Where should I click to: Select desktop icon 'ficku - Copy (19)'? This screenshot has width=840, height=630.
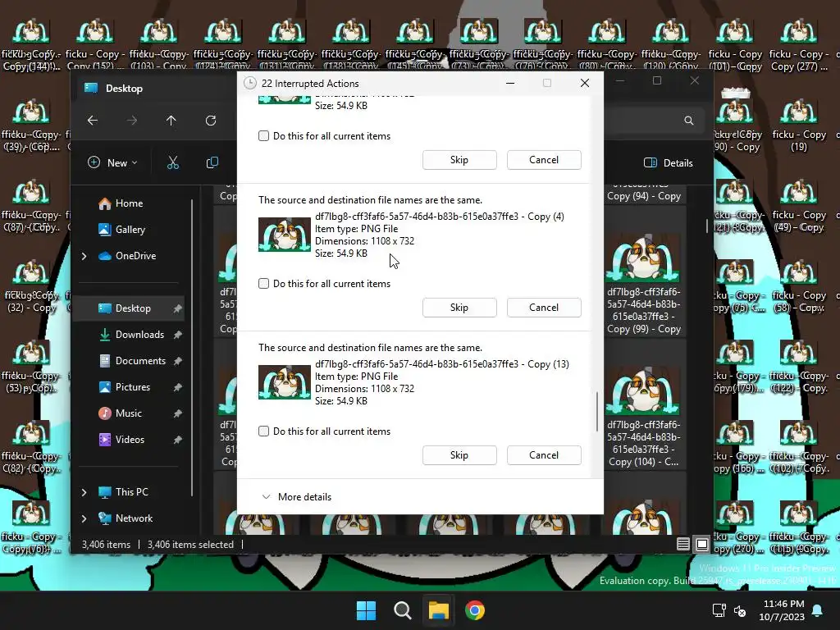tap(799, 126)
